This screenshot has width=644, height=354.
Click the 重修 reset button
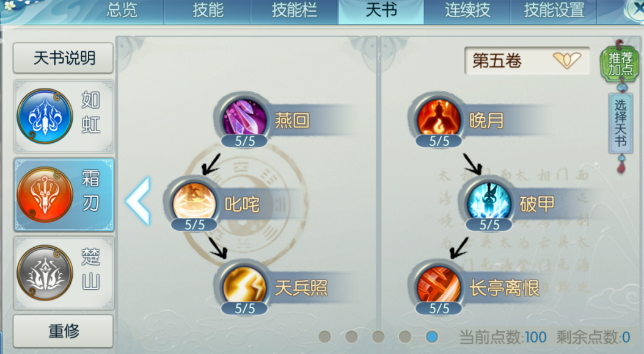pyautogui.click(x=64, y=331)
